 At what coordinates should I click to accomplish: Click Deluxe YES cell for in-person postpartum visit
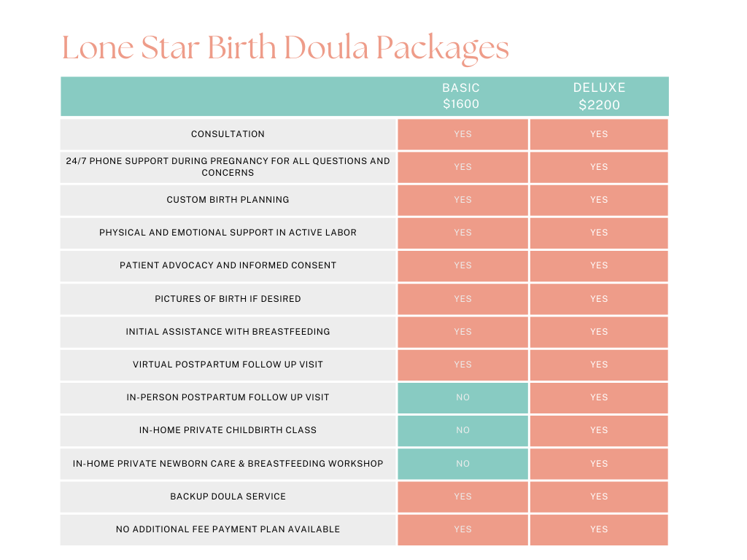(599, 397)
